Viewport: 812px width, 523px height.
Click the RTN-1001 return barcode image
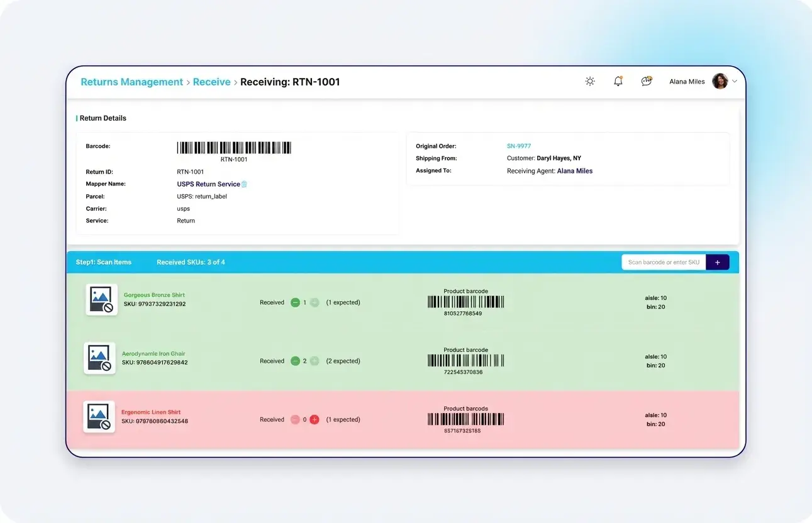233,147
